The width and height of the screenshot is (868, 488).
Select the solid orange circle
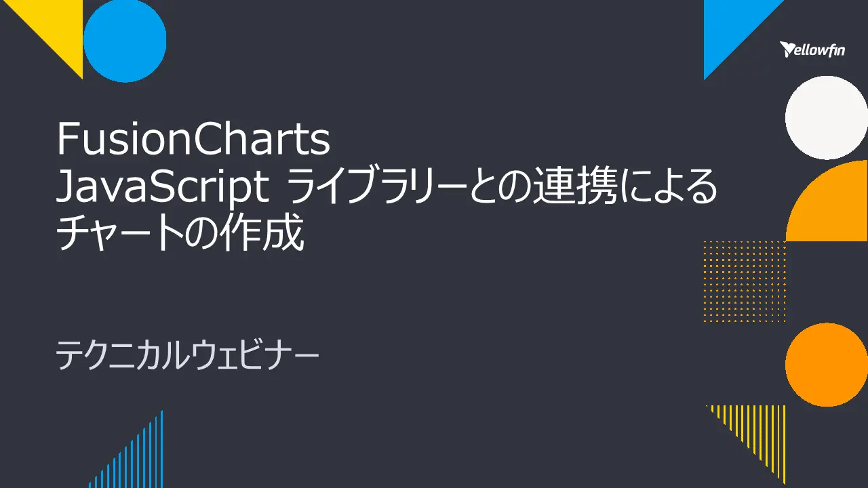[826, 365]
